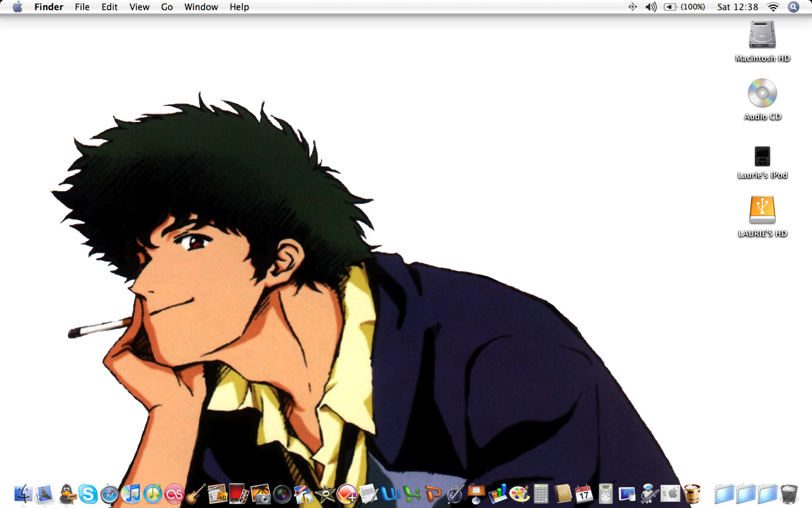Viewport: 812px width, 508px height.
Task: Open the Finder application menu
Action: click(48, 7)
